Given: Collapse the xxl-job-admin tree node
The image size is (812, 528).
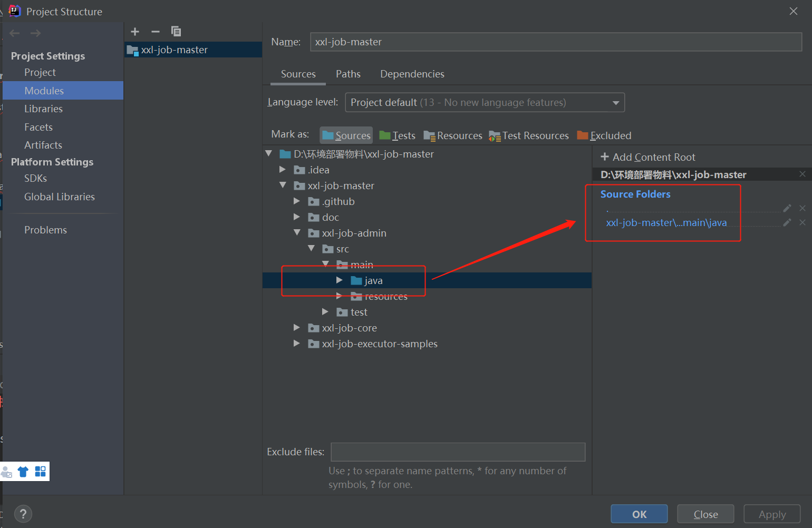Looking at the screenshot, I should click(297, 232).
